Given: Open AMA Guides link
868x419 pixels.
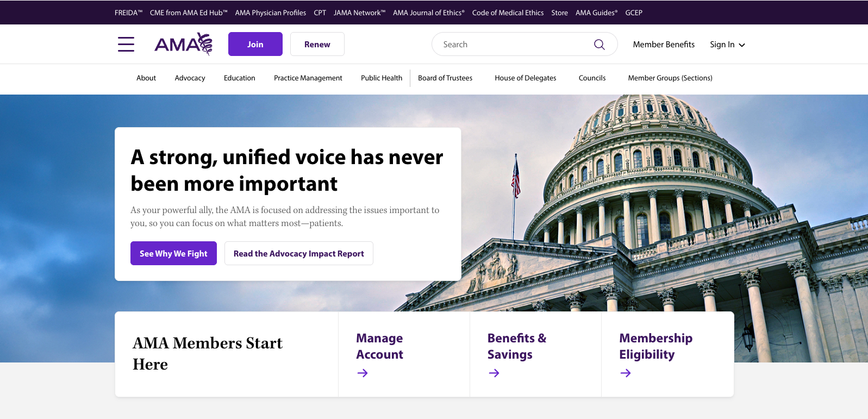Looking at the screenshot, I should [x=597, y=12].
